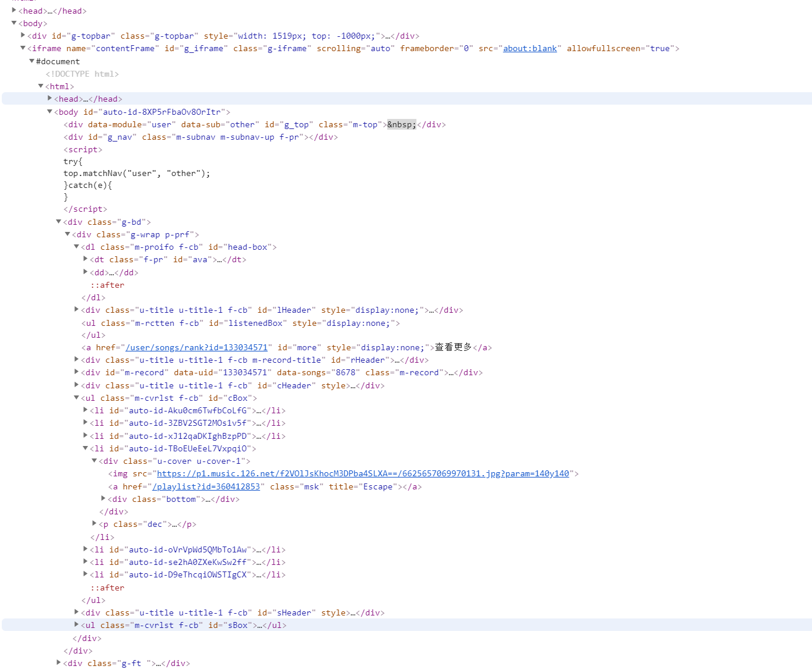
Task: Open the p1.music.126.net image URL
Action: tap(363, 473)
